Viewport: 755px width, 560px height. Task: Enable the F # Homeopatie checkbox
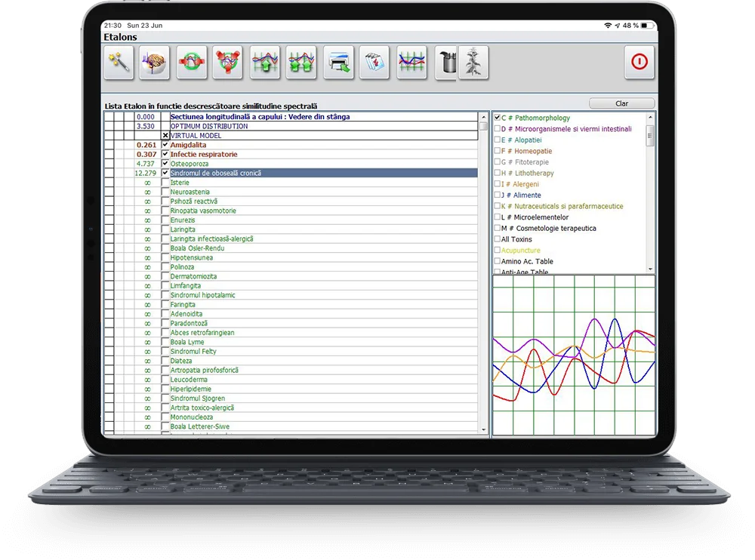coord(497,151)
